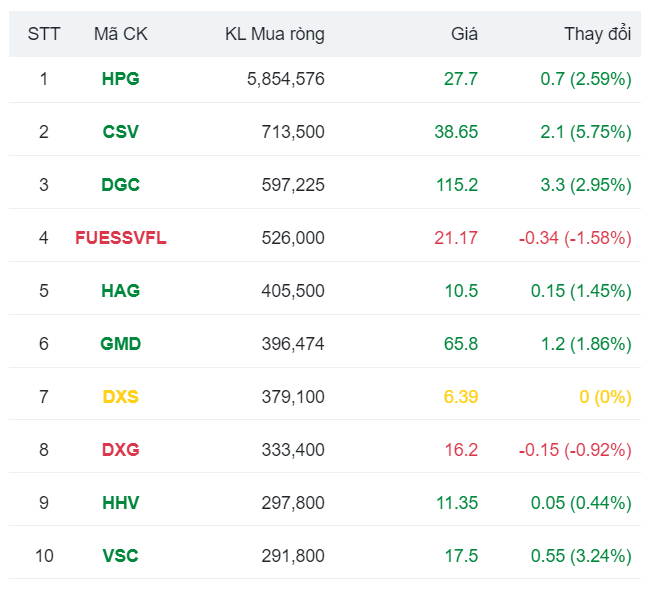648x591 pixels.
Task: Click the change value -0.15 (-0.92%)
Action: click(575, 450)
